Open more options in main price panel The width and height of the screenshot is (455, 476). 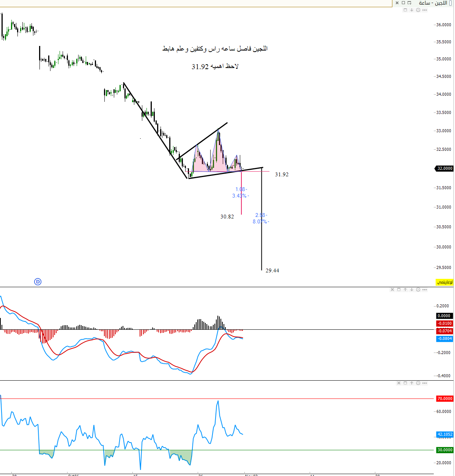(425, 10)
